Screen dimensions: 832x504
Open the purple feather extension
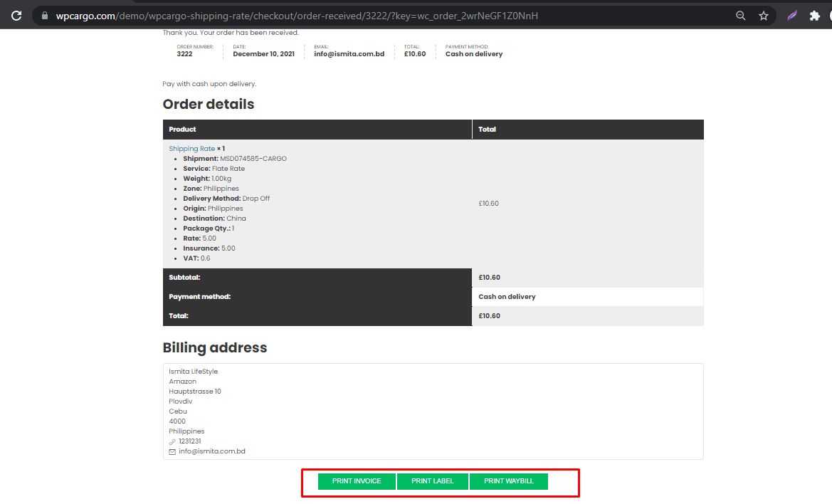tap(792, 16)
